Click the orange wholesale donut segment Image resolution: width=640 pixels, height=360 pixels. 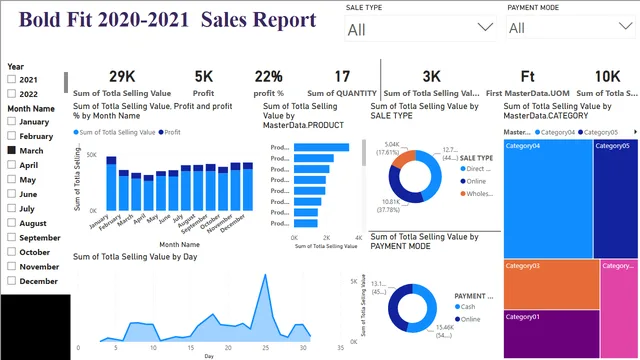coord(404,158)
